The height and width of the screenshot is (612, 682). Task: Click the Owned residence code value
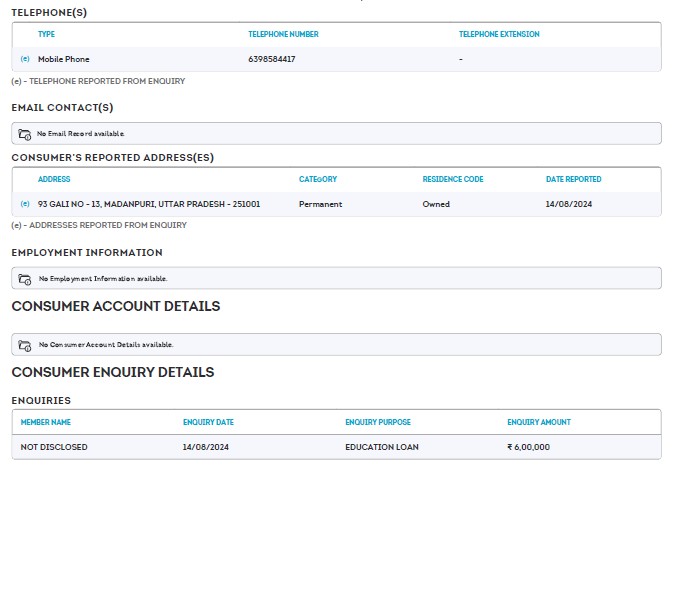tap(436, 204)
